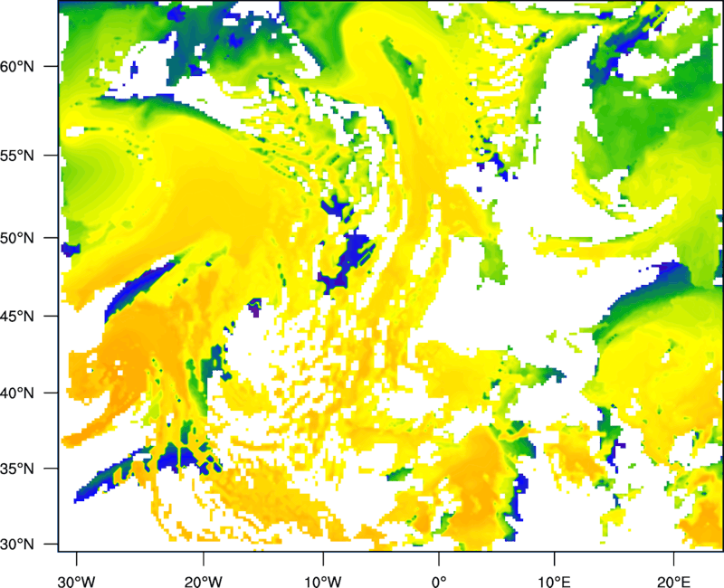724x588 pixels.
Task: Click the 45°N latitude label
Action: point(17,317)
